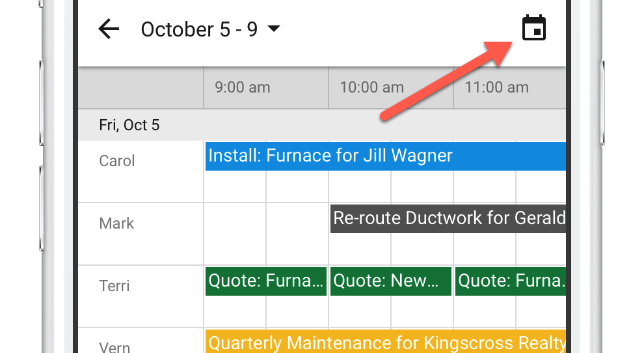
Task: Select the Mark technician row label
Action: pyautogui.click(x=116, y=223)
